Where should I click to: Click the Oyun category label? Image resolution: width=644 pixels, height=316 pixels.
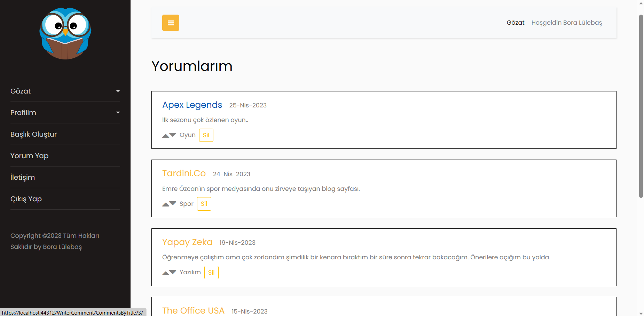[x=188, y=135]
